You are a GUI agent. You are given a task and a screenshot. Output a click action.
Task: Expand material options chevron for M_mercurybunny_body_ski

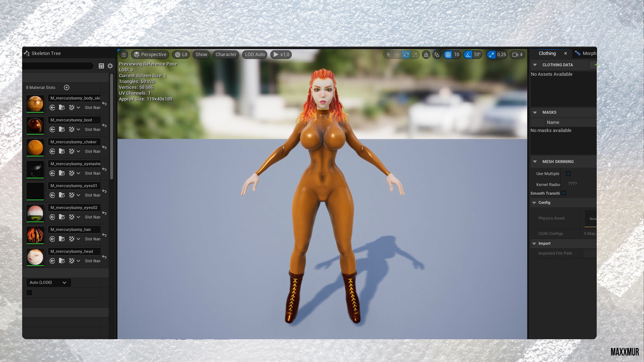pyautogui.click(x=78, y=108)
